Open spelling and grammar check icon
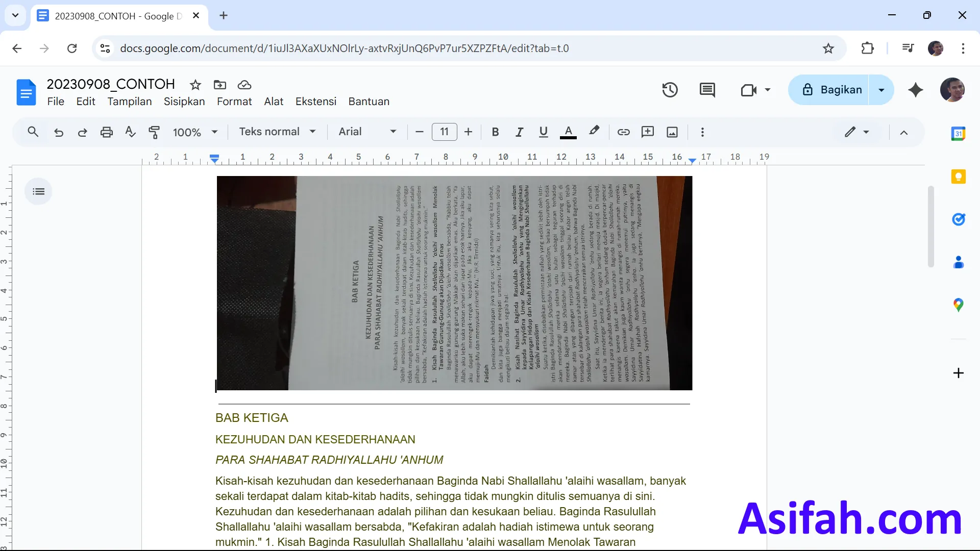Image resolution: width=980 pixels, height=551 pixels. tap(130, 132)
